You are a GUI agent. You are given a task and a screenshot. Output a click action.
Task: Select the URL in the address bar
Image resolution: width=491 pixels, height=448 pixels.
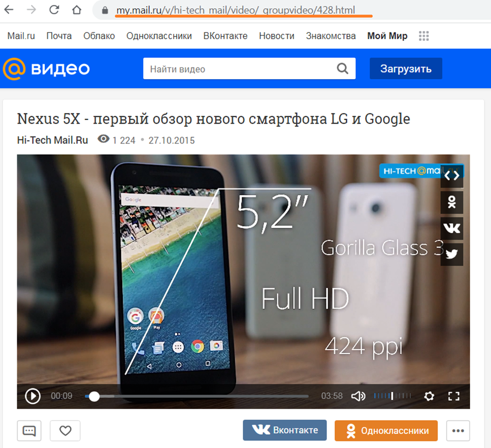pyautogui.click(x=236, y=10)
